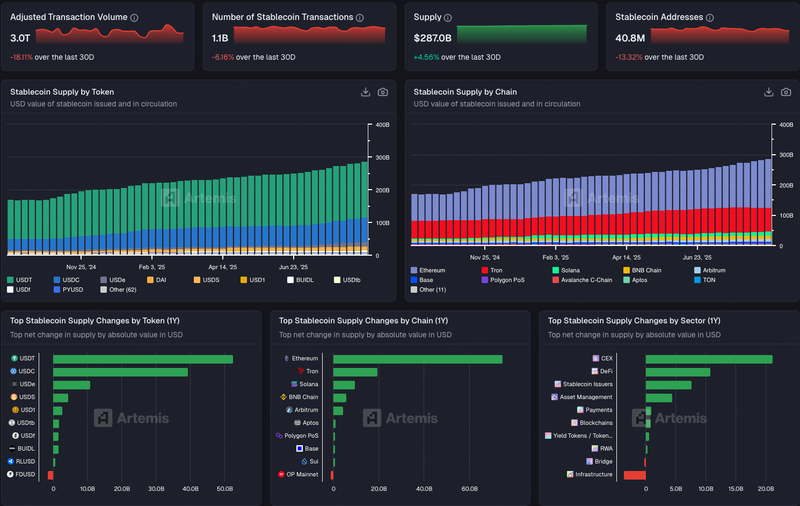Expand Other (11) chains legend group
This screenshot has width=800, height=506.
coord(430,290)
